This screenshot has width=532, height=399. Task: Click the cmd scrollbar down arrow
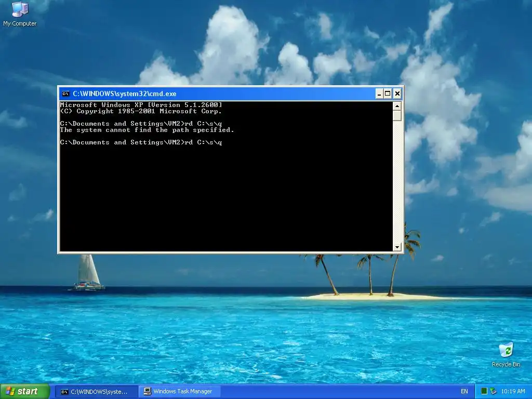(x=397, y=247)
